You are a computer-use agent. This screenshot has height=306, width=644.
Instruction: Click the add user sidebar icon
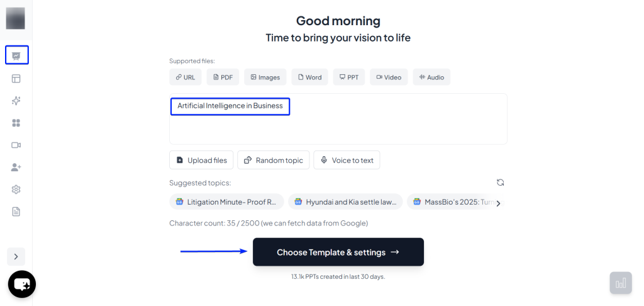pyautogui.click(x=16, y=167)
